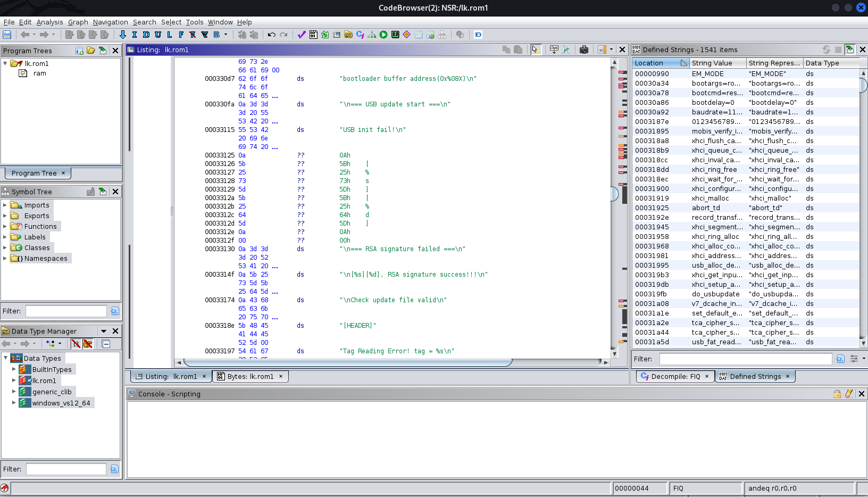This screenshot has width=868, height=497.
Task: Click the Data Type column header
Action: (x=831, y=63)
